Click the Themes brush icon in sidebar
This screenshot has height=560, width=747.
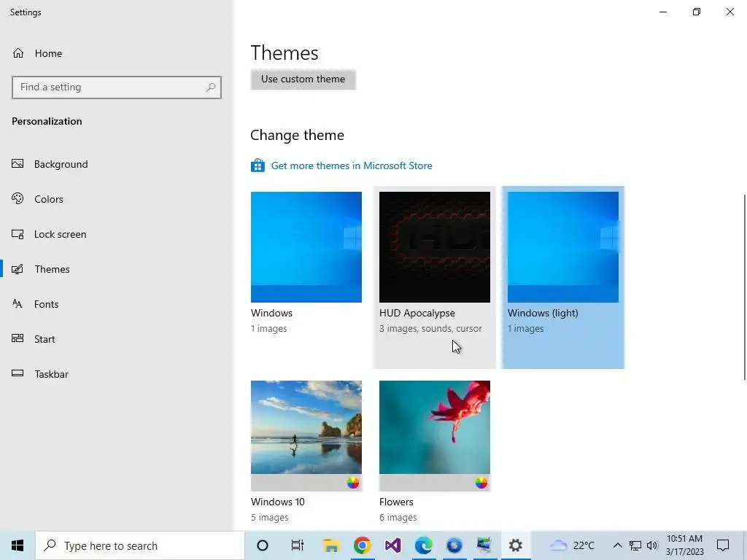tap(18, 269)
